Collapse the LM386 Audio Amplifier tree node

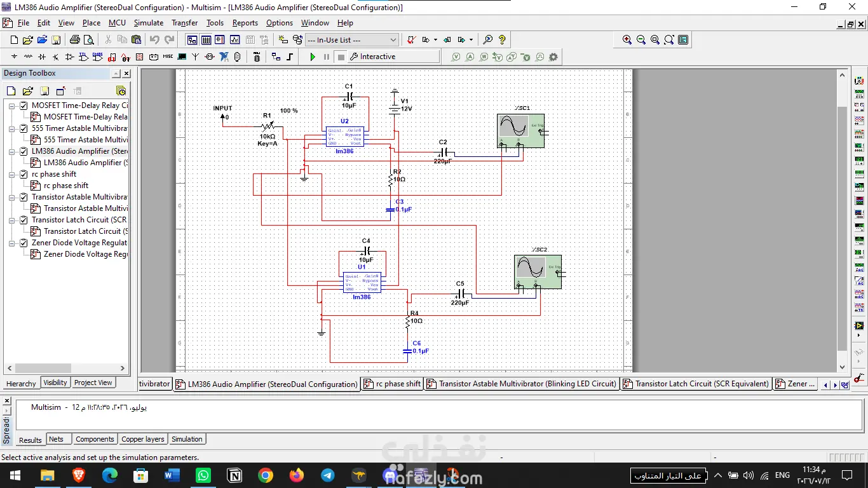pos(12,151)
